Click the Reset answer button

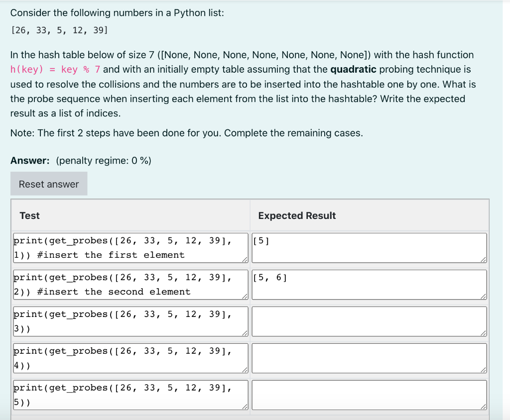point(48,184)
